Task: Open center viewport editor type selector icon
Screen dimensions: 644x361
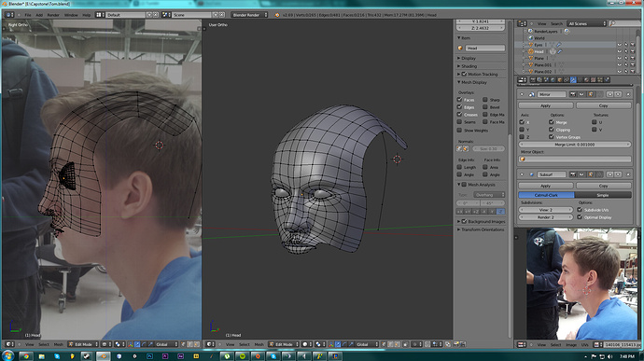Action: pos(210,344)
